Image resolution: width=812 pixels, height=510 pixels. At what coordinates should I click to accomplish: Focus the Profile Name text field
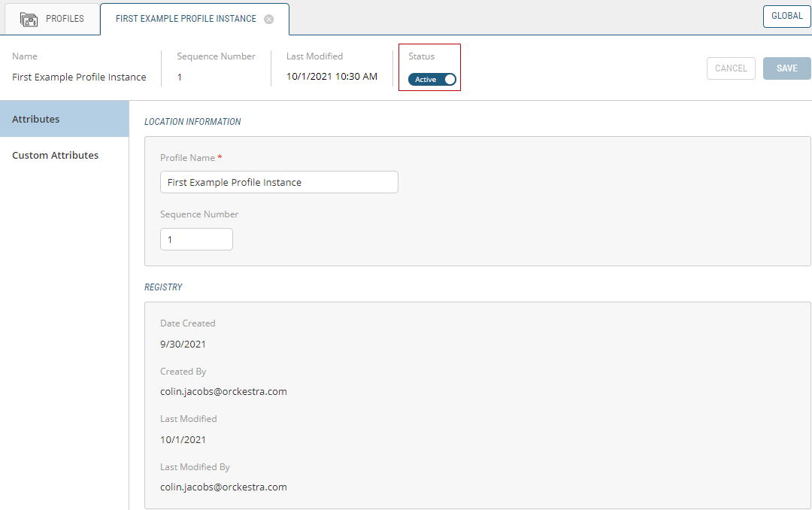click(279, 182)
